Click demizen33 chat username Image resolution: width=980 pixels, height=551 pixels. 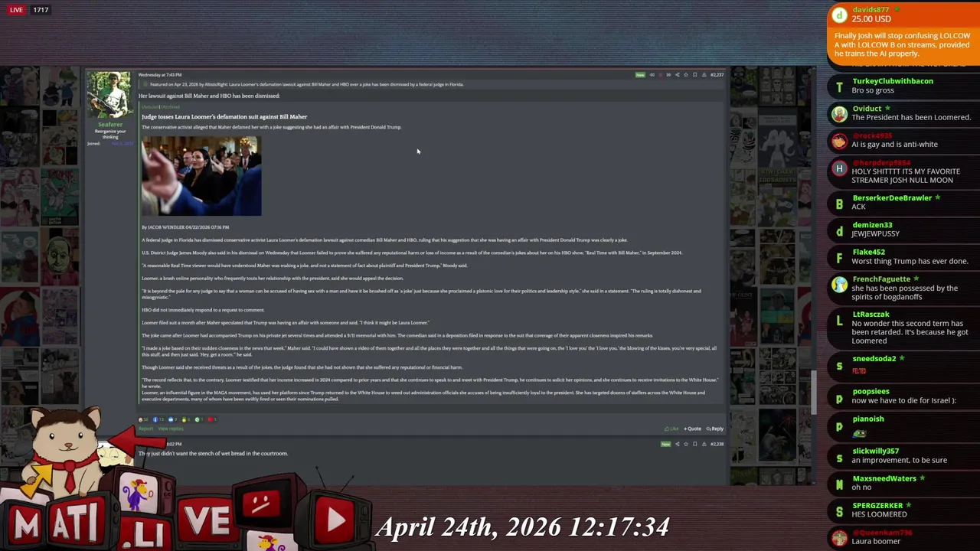[x=872, y=225]
